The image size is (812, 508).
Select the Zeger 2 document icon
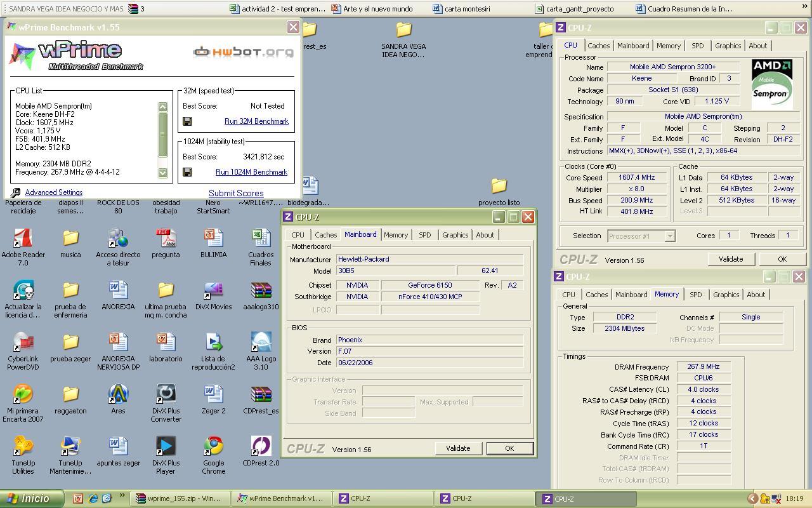click(x=213, y=394)
